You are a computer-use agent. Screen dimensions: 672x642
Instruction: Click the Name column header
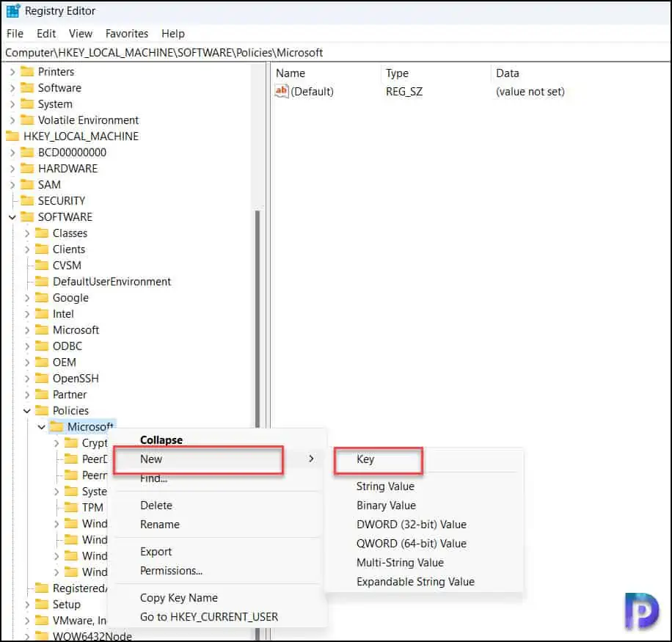tap(291, 73)
